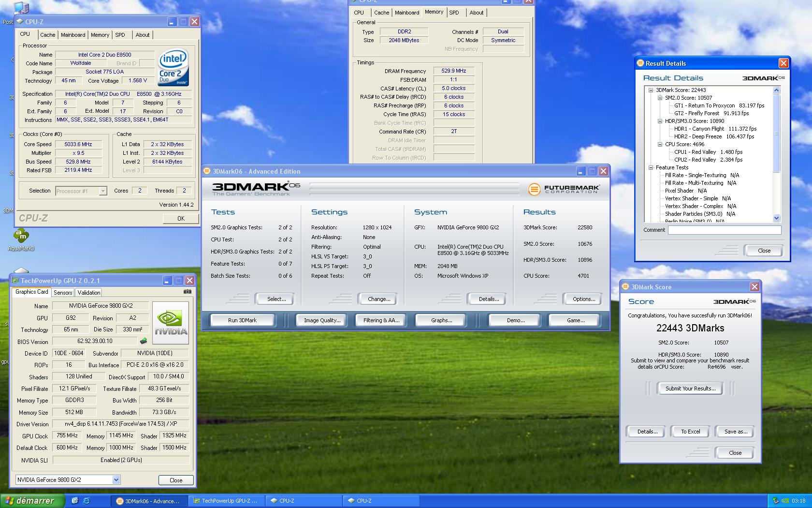Click the GPU-Z screenshot camera icon

coord(188,292)
